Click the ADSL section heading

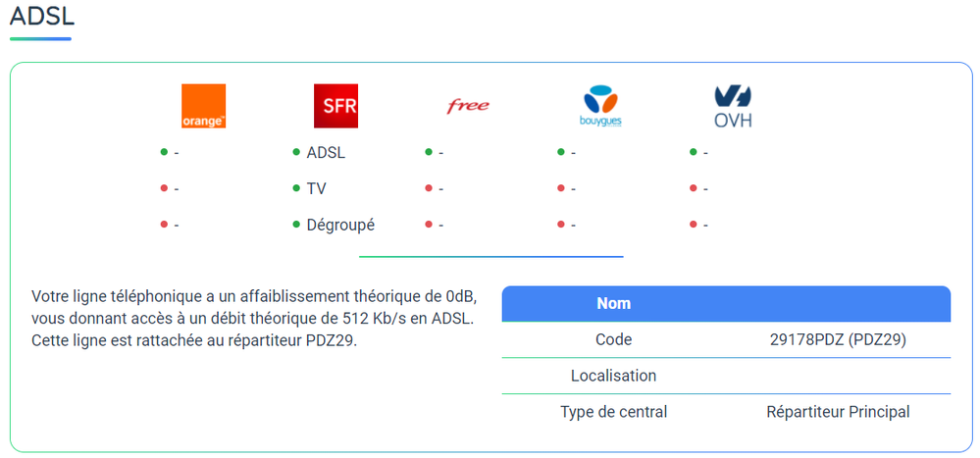[42, 17]
